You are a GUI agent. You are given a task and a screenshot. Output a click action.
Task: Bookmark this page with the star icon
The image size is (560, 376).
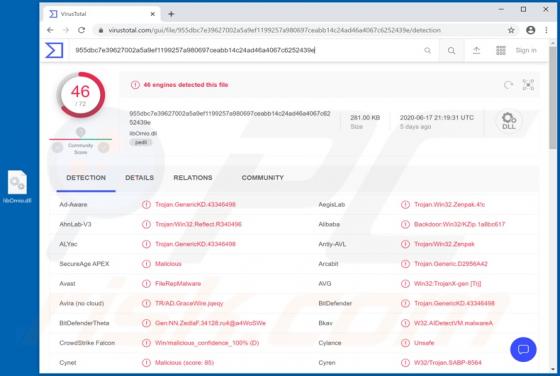pos(511,30)
